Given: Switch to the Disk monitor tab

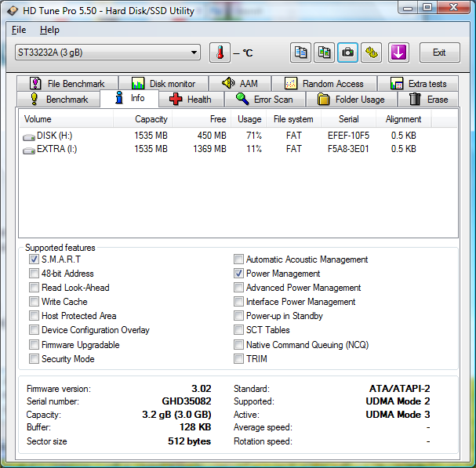Looking at the screenshot, I should click(x=163, y=83).
